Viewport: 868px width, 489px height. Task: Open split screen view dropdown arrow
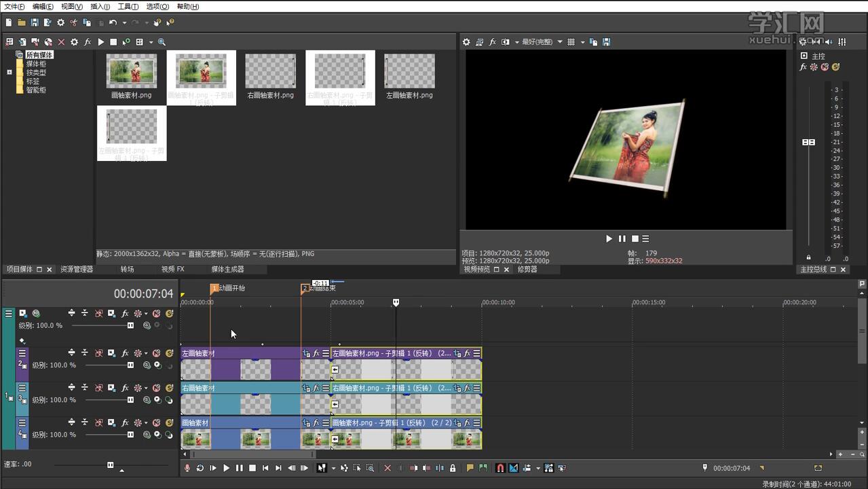[516, 42]
